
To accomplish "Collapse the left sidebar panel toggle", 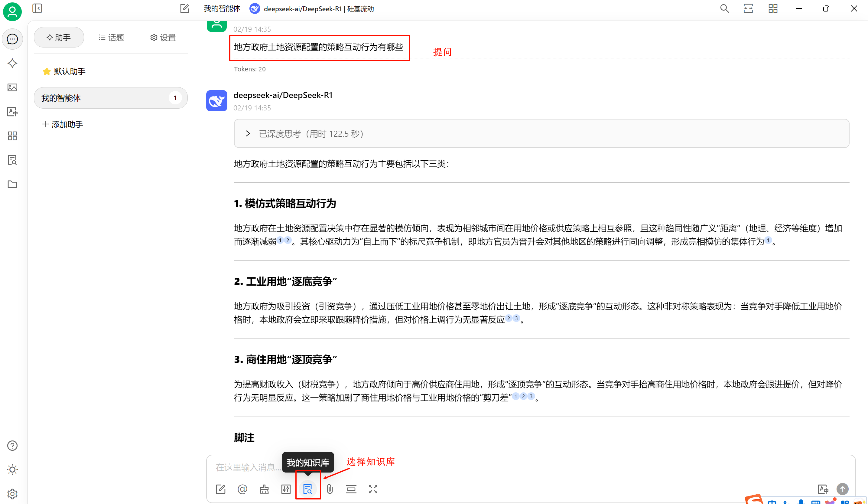I will [37, 8].
